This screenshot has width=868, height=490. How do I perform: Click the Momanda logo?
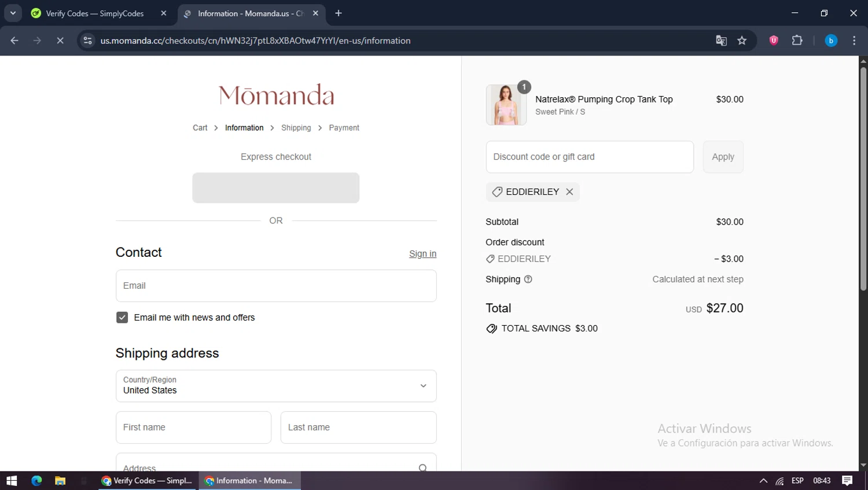[276, 95]
